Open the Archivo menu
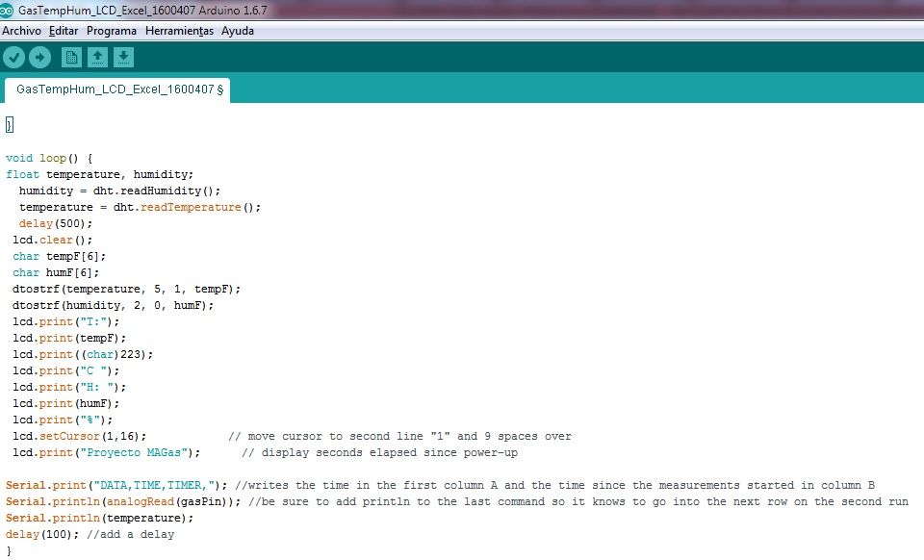Image resolution: width=924 pixels, height=560 pixels. tap(21, 31)
